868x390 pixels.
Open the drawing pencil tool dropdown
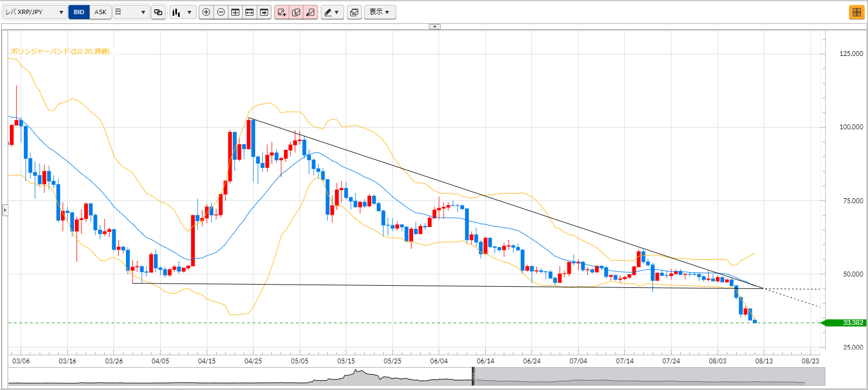pos(332,12)
